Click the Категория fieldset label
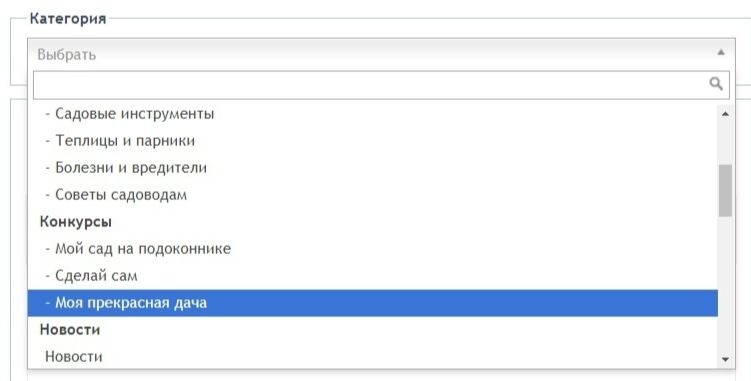 68,19
